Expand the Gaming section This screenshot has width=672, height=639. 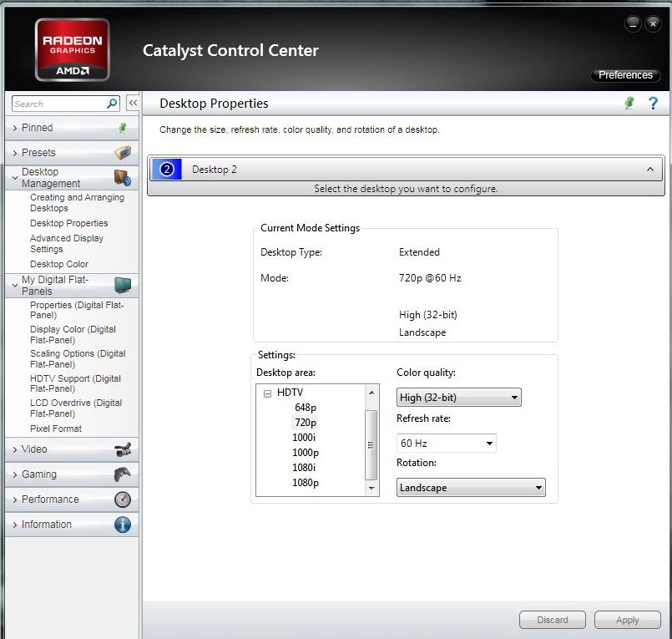click(x=15, y=474)
